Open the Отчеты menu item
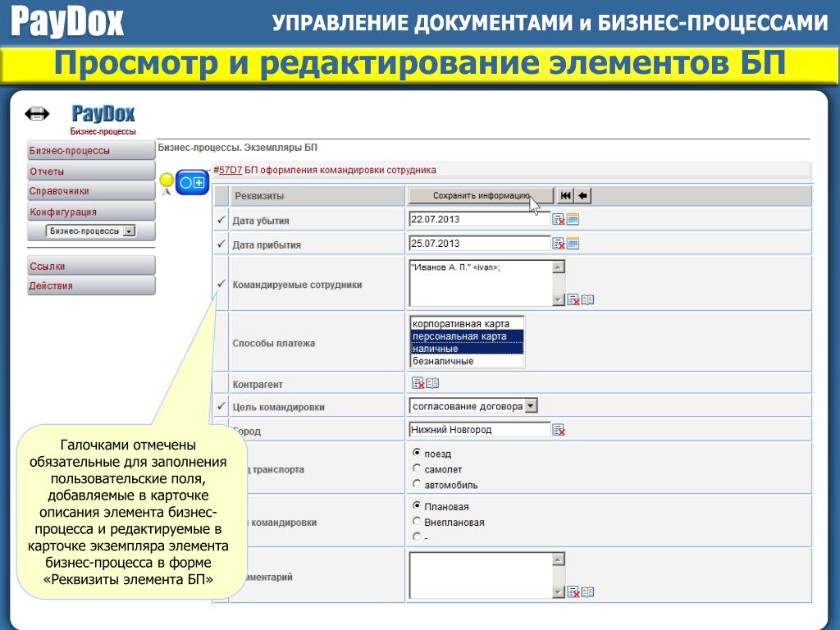 (x=91, y=171)
